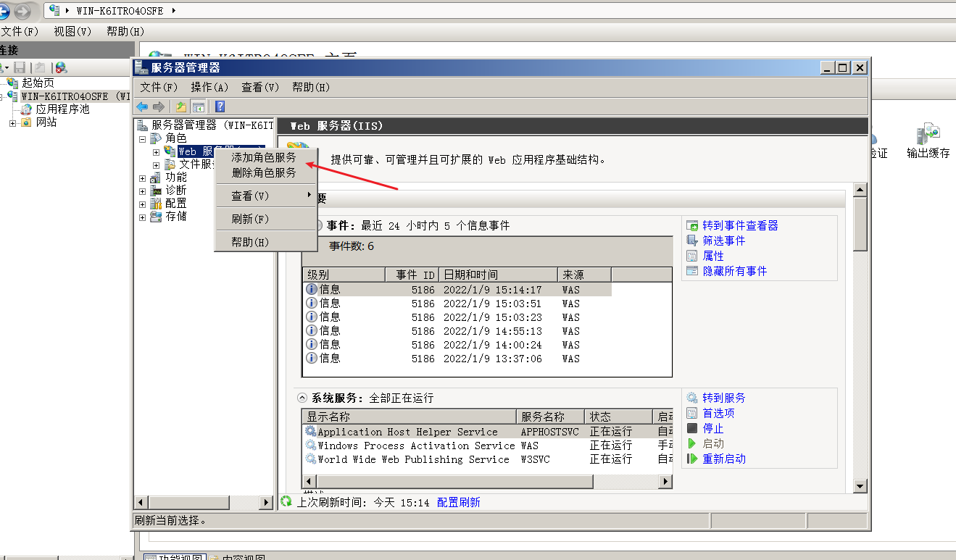Open the blue help question-mark toolbar icon

(x=220, y=106)
